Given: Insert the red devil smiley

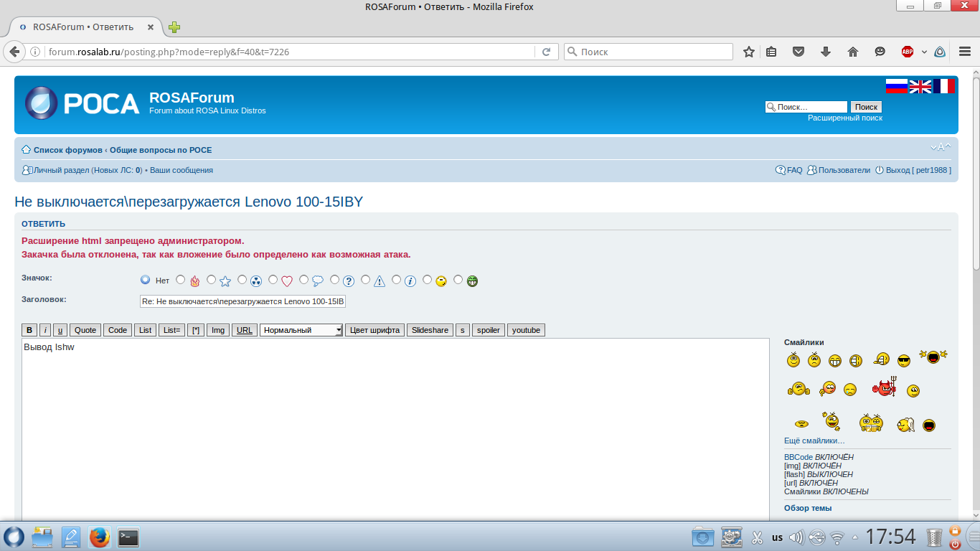Looking at the screenshot, I should tap(885, 387).
